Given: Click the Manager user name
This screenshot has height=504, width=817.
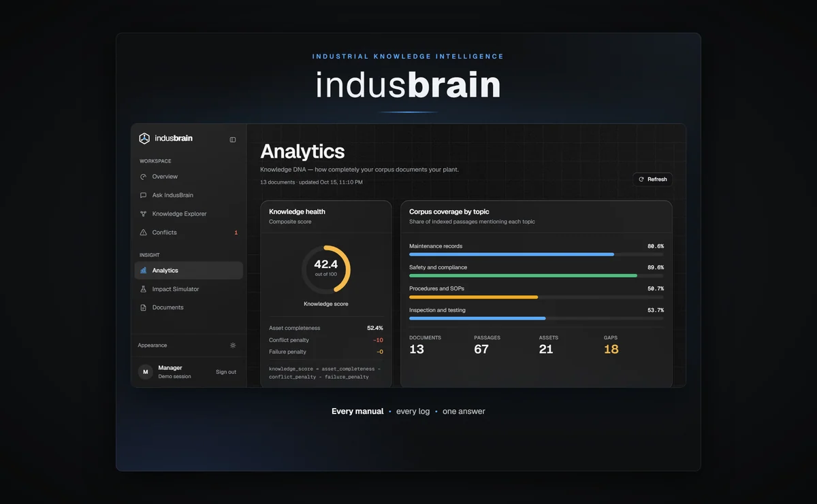Looking at the screenshot, I should pyautogui.click(x=170, y=368).
